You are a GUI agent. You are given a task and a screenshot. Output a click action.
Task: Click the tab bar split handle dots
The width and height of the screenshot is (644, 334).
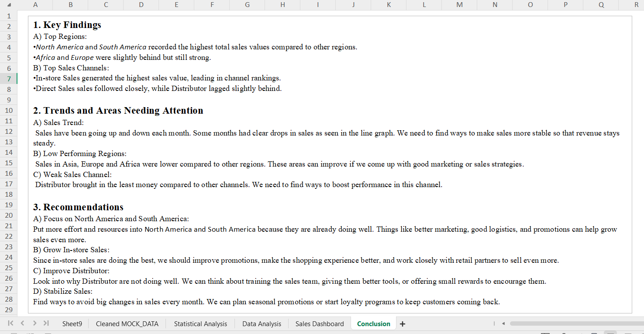pos(494,324)
